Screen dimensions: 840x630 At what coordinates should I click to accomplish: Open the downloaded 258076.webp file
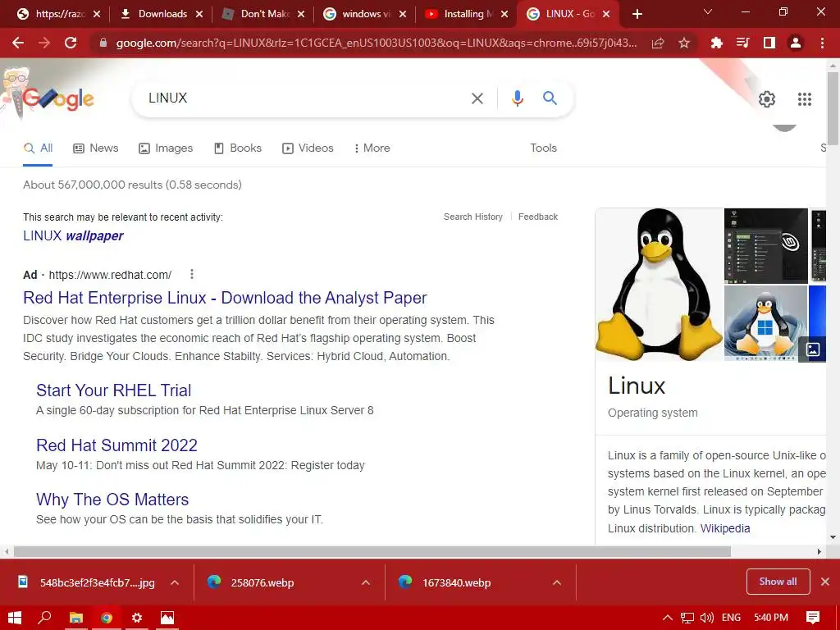[262, 582]
